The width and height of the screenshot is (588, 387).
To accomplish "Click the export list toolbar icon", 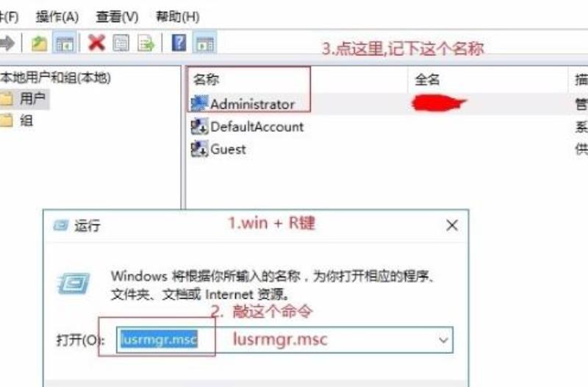I will coord(146,43).
